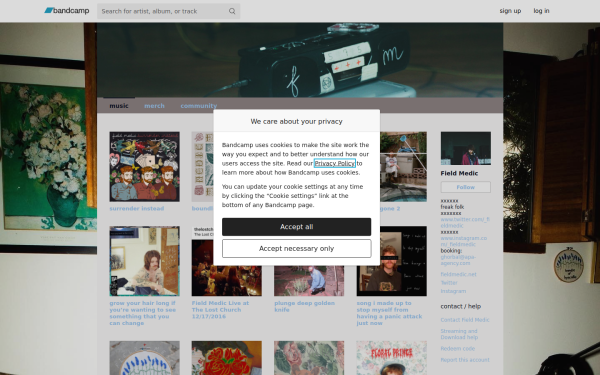The height and width of the screenshot is (375, 600).
Task: Open the log in link
Action: coord(541,11)
